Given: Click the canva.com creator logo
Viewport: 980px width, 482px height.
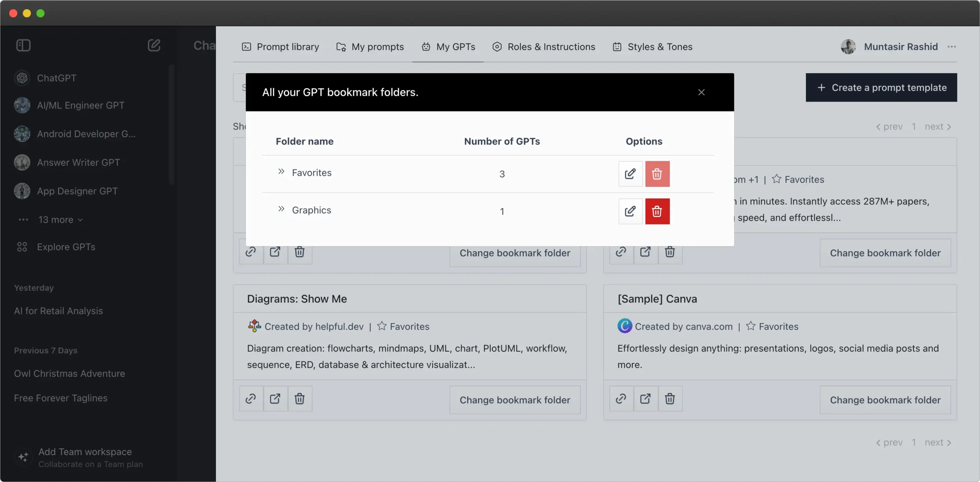Looking at the screenshot, I should coord(624,326).
